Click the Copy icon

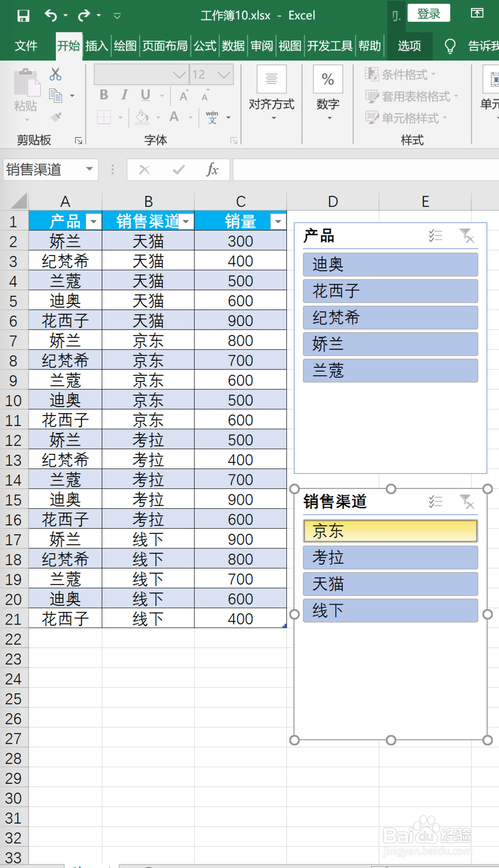click(x=55, y=95)
